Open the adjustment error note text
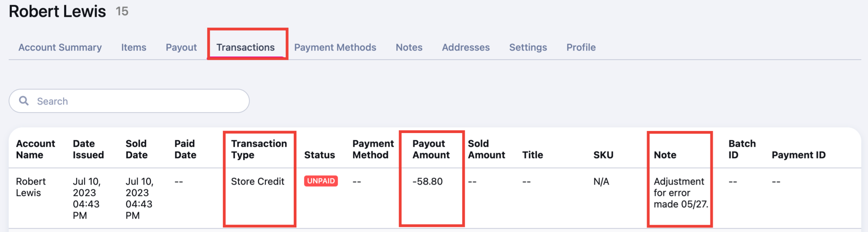 pyautogui.click(x=681, y=193)
